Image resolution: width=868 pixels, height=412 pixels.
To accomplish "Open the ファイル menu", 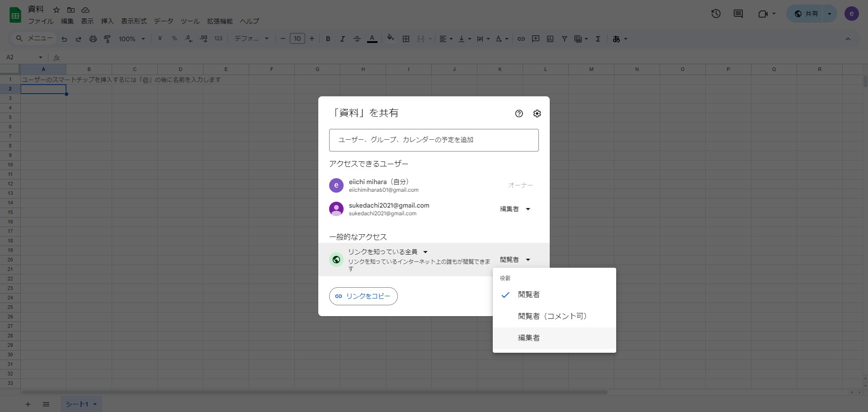I will (x=41, y=21).
